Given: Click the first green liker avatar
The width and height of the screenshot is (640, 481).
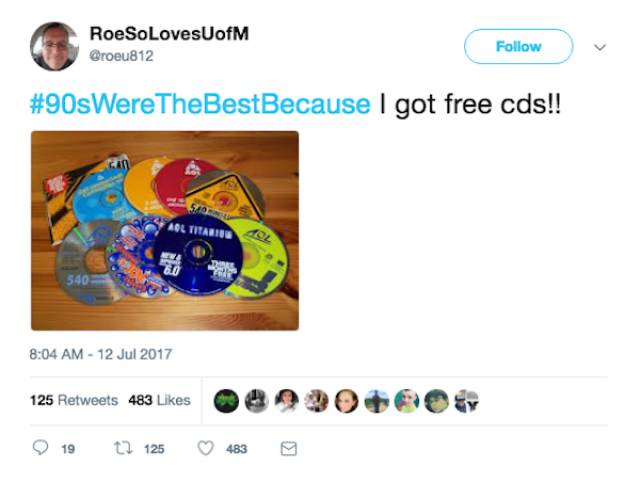Looking at the screenshot, I should (226, 401).
